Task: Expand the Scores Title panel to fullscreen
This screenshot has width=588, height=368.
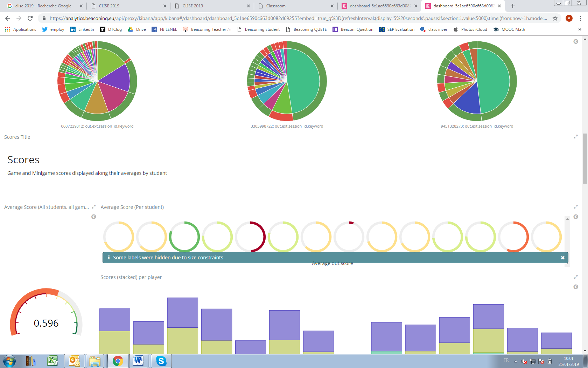Action: [576, 137]
